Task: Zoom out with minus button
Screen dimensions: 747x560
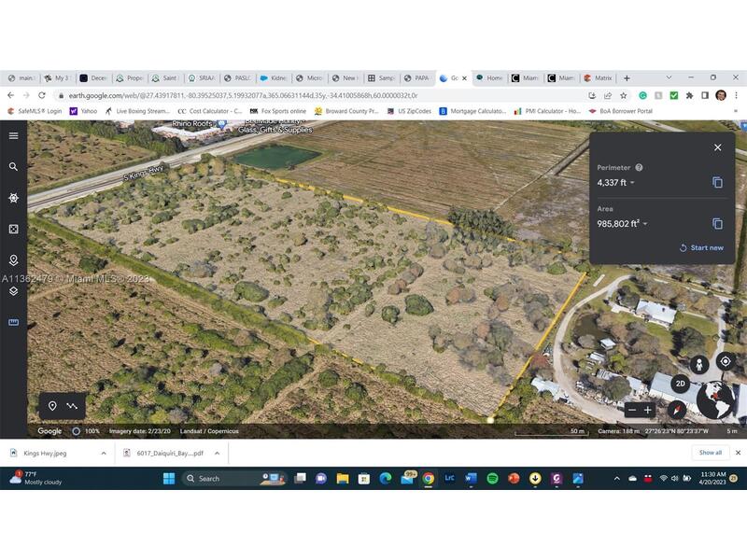Action: click(x=632, y=410)
